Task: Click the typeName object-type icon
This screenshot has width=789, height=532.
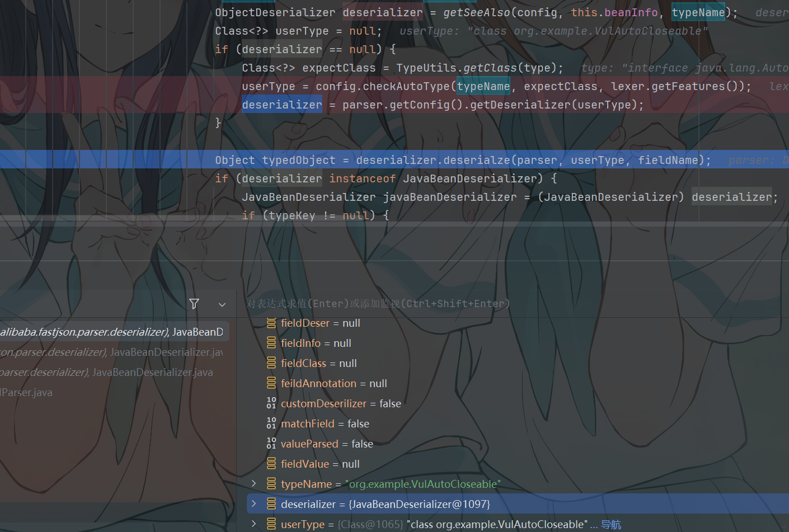Action: 271,484
